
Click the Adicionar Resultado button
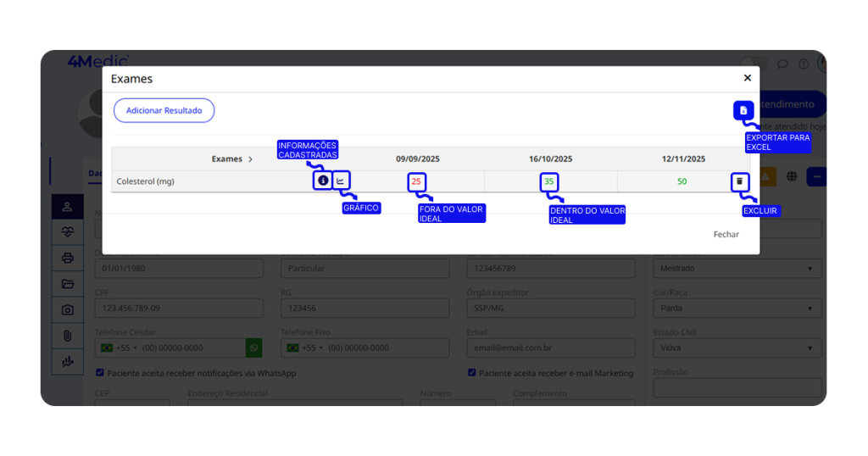coord(164,110)
